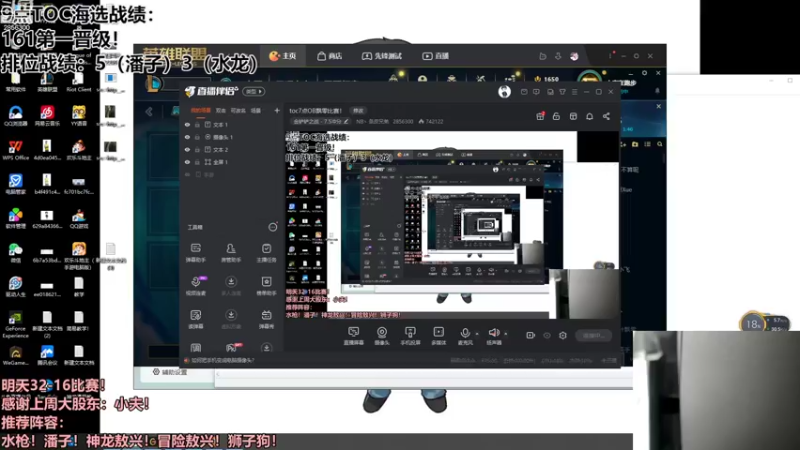
Task: Switch to 主页 tab in WeGame window
Action: coord(283,56)
